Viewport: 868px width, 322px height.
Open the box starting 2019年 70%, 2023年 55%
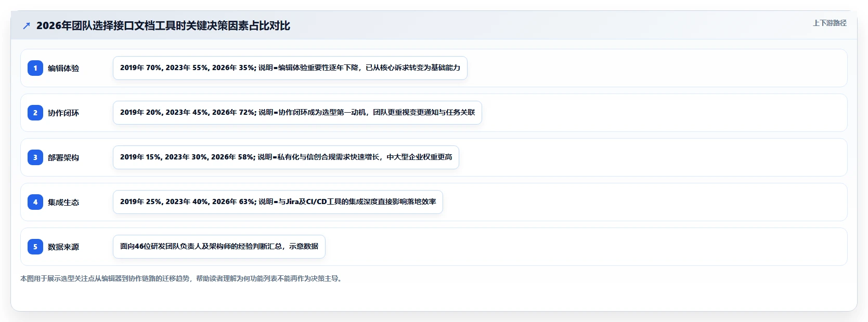(x=290, y=68)
